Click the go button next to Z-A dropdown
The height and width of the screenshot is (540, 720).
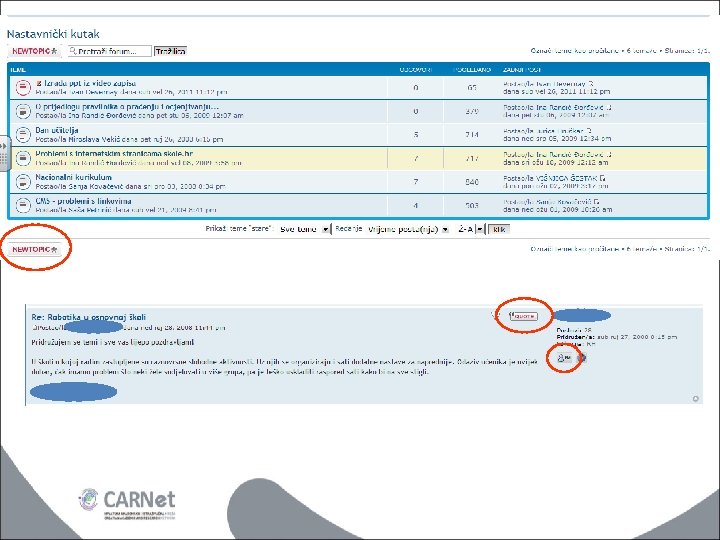click(x=499, y=229)
